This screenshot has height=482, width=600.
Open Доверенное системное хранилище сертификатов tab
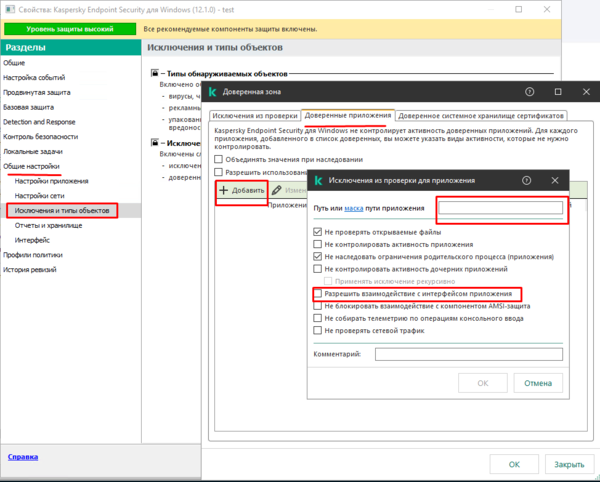(482, 116)
